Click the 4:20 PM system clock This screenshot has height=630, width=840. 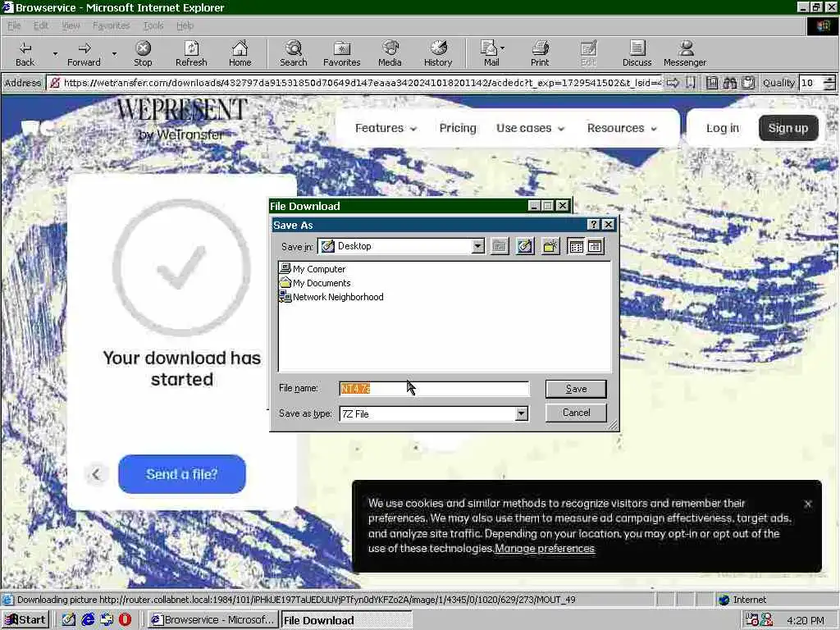click(806, 620)
